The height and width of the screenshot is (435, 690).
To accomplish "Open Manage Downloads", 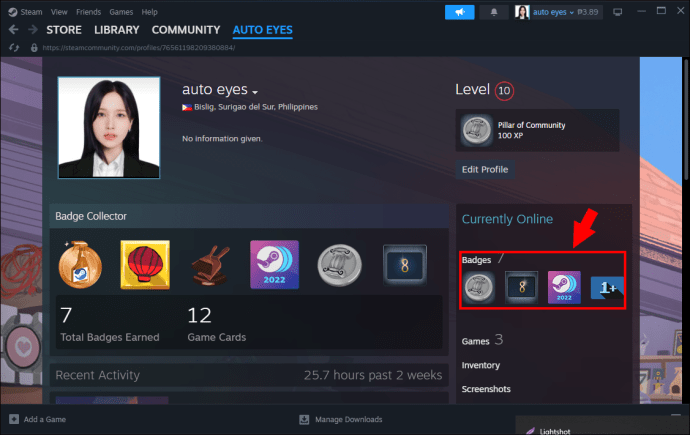I will pyautogui.click(x=341, y=419).
